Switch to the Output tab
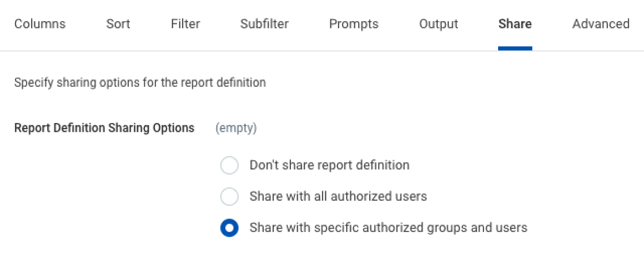The height and width of the screenshot is (255, 644). click(439, 24)
